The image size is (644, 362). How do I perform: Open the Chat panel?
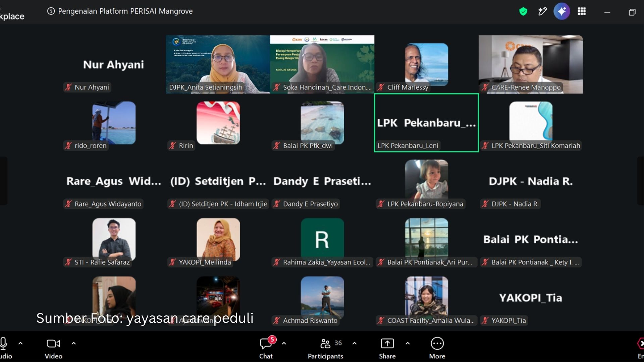coord(266,348)
